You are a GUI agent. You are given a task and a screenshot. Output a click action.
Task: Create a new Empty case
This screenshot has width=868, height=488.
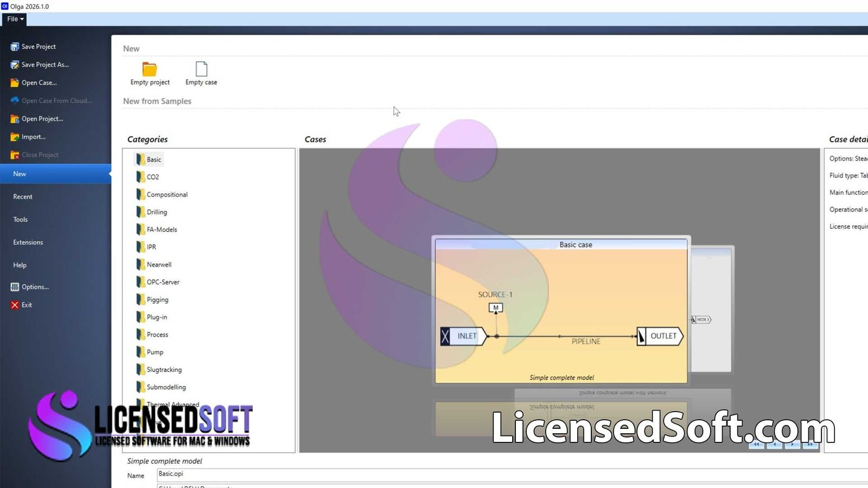[201, 73]
